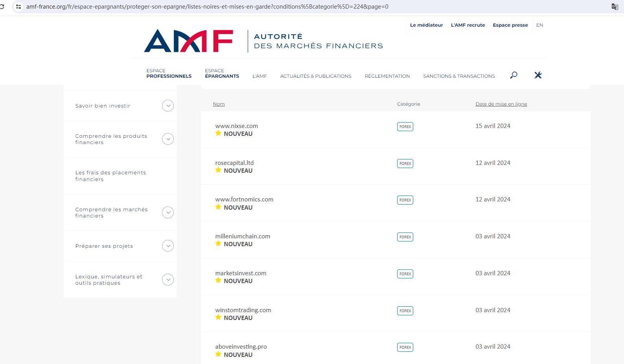The height and width of the screenshot is (364, 624).
Task: Click the FOREX tag for marketsinvest.com
Action: coord(405,274)
